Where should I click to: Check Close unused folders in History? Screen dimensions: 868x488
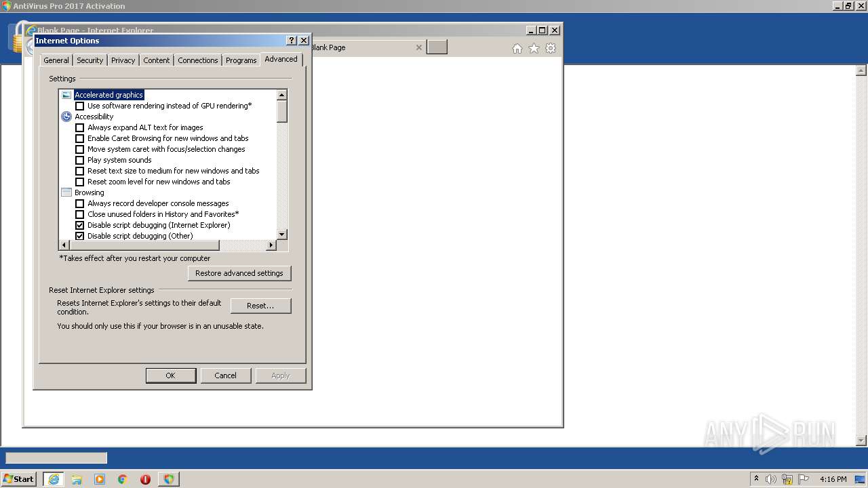pos(79,214)
